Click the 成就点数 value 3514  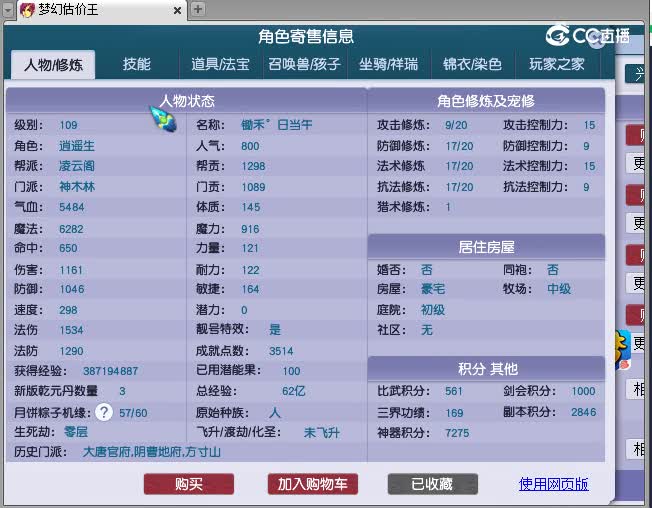tap(281, 351)
